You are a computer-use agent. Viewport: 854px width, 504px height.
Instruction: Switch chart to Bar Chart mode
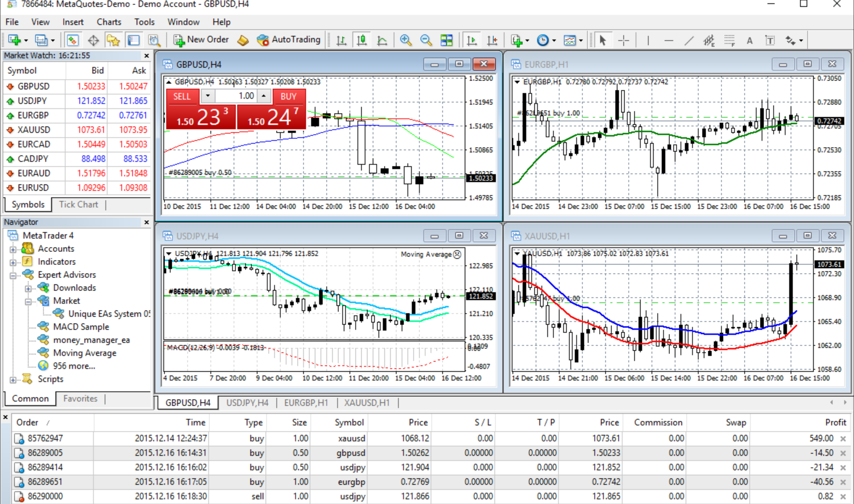pos(341,40)
